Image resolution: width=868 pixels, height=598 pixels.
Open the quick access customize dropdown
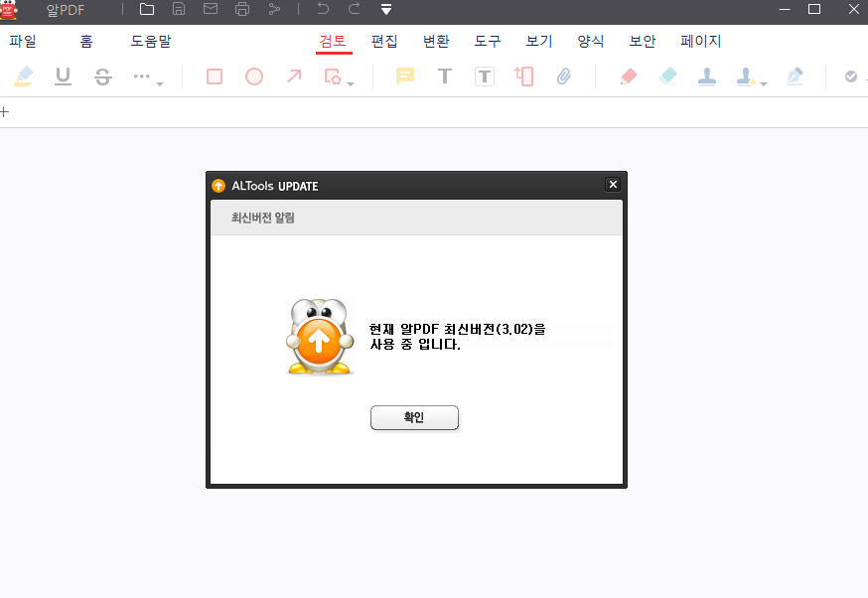click(386, 9)
